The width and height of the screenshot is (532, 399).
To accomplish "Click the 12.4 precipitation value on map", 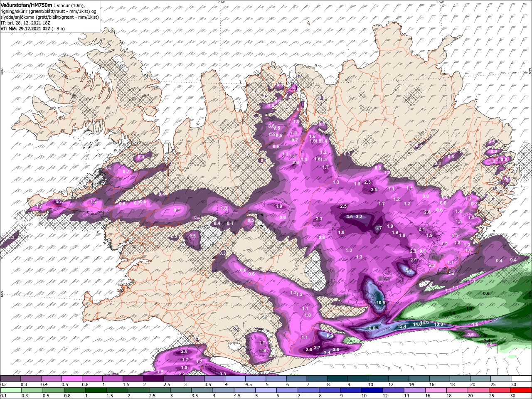I will [x=402, y=327].
